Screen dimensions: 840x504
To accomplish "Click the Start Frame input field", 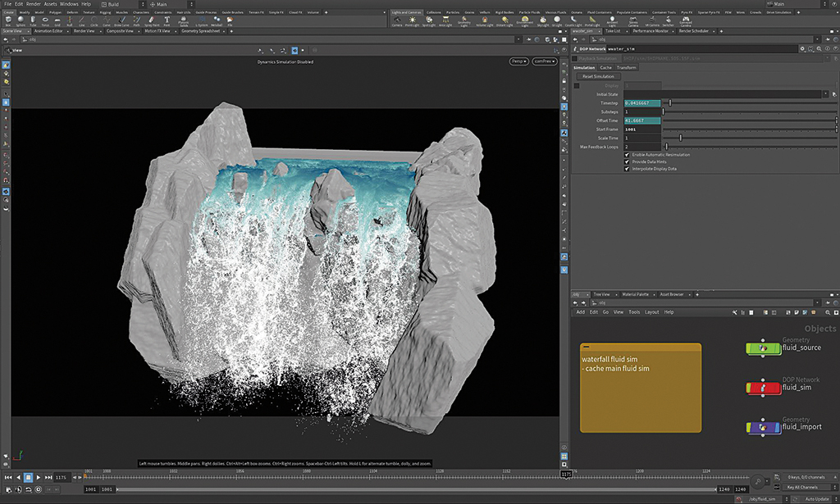I will [641, 129].
